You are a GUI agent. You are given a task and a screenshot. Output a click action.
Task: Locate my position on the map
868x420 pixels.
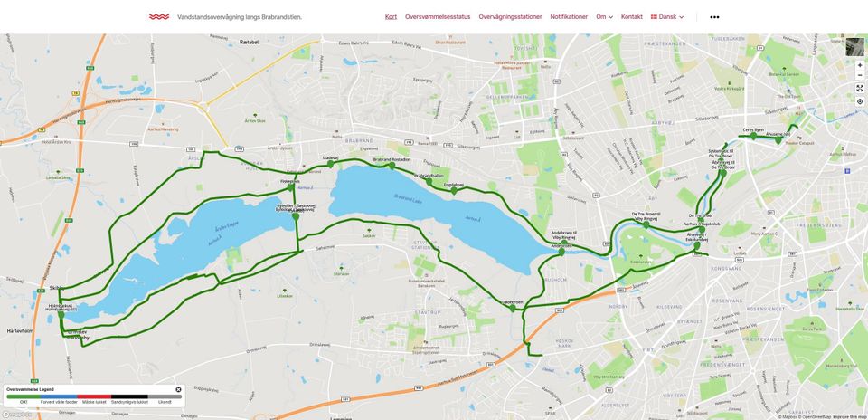860,101
